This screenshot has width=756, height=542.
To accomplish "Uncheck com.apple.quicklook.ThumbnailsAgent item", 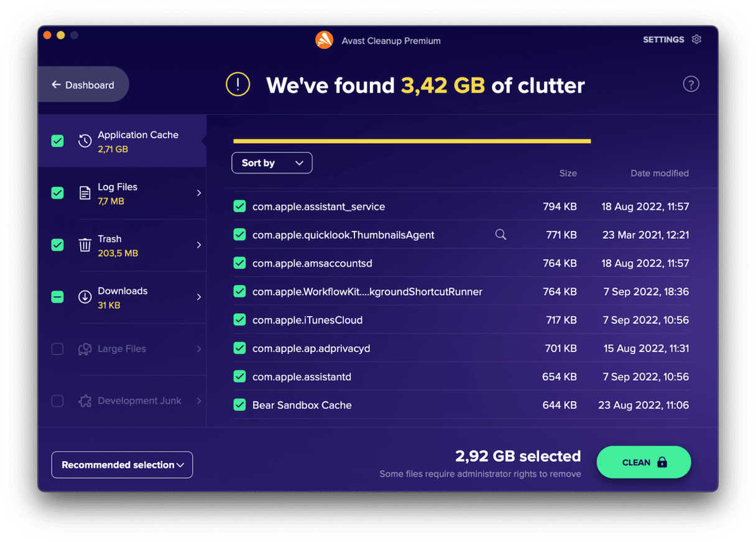I will point(239,235).
